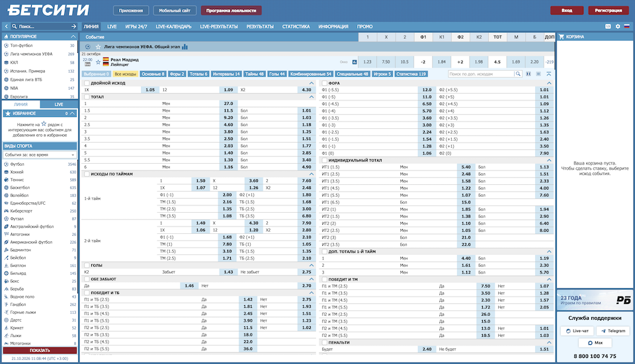
Task: Switch to the single-column layout icon
Action: 538,74
